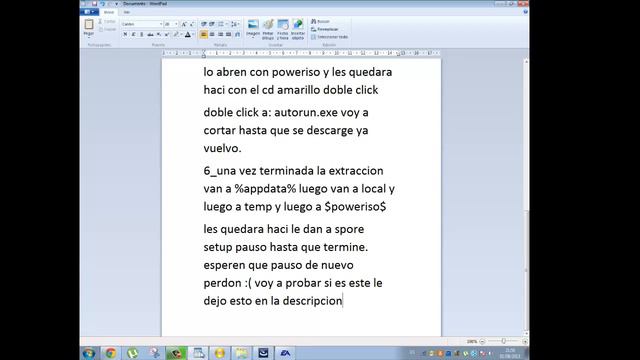Click Buscar in the Edición group
640x360 pixels.
320,21
